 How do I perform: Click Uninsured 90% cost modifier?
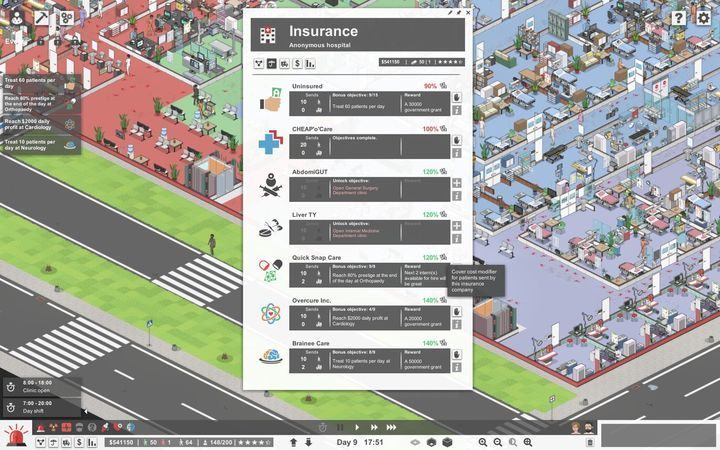click(430, 86)
